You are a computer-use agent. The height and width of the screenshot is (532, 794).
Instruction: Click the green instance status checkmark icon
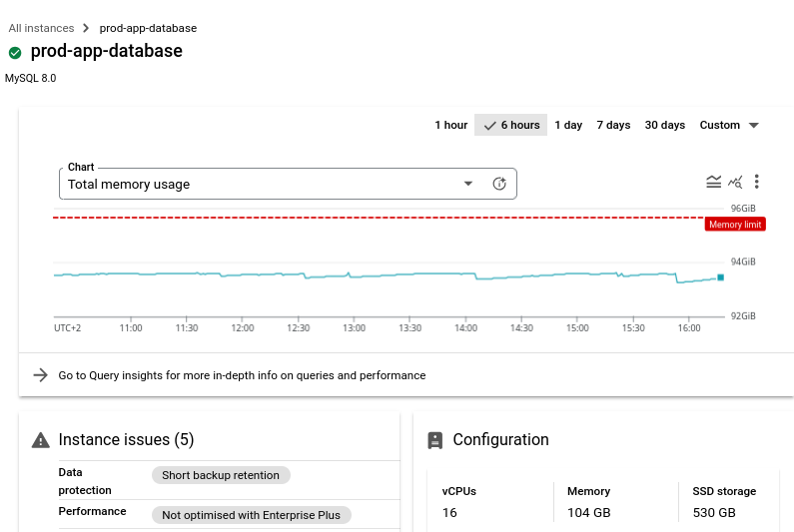pyautogui.click(x=15, y=52)
